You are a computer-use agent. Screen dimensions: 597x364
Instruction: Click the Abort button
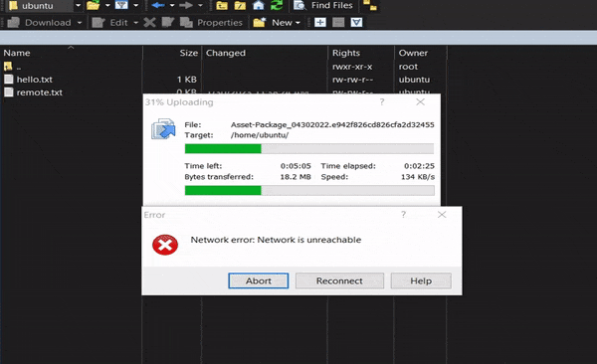point(259,280)
